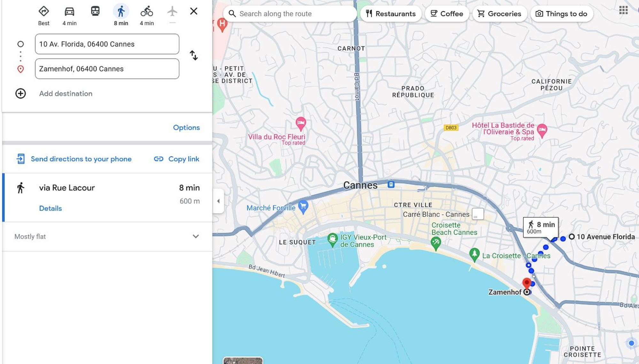Select the Best travel mode icon
This screenshot has width=639, height=364.
point(44,11)
